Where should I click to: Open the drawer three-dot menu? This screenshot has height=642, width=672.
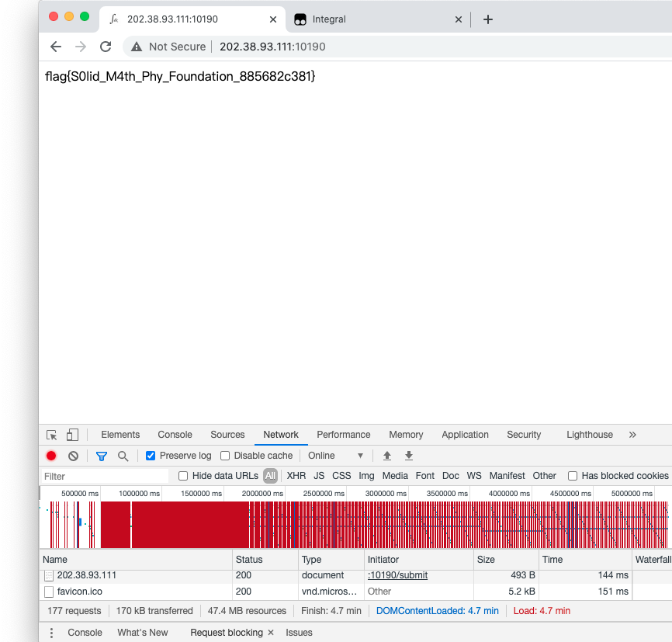52,633
